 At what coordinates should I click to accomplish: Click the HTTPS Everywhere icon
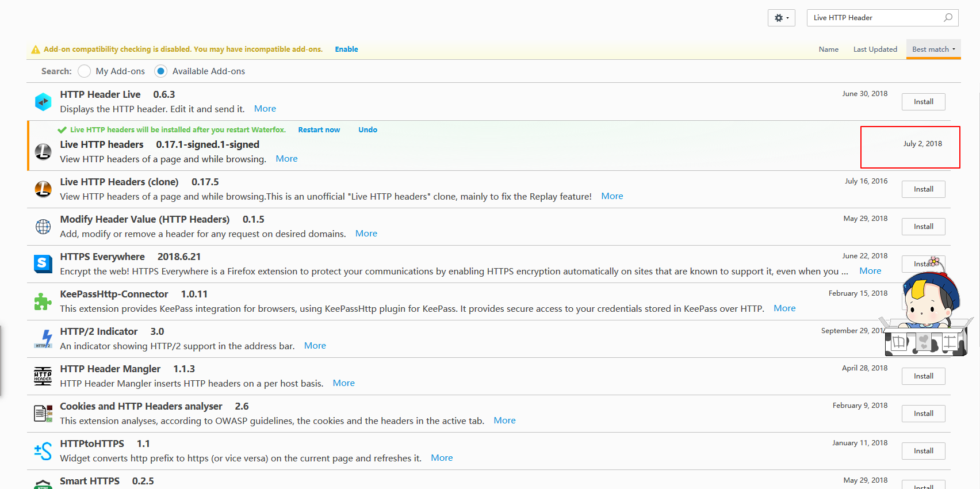43,264
